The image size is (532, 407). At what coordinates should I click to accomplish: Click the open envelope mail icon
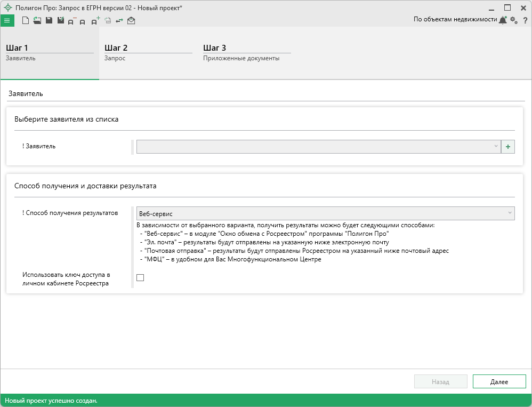click(131, 21)
